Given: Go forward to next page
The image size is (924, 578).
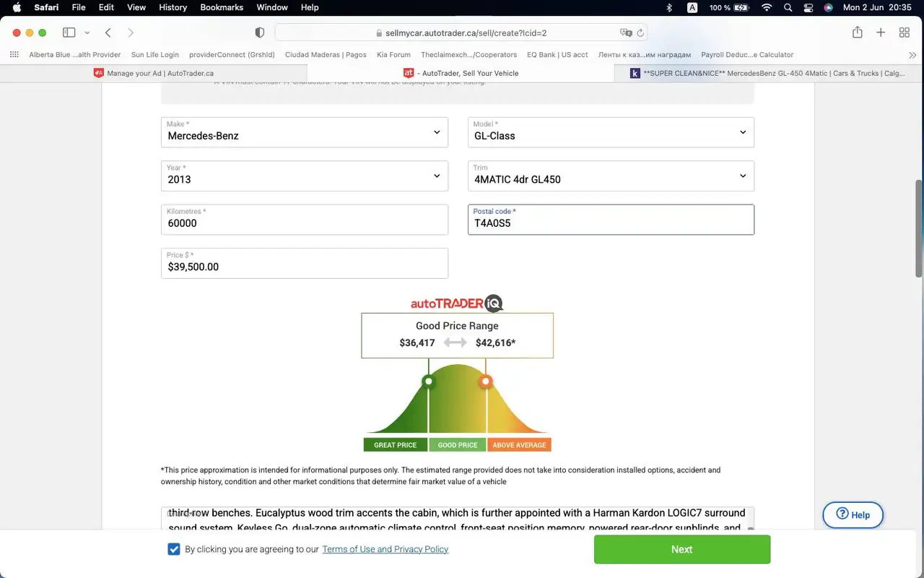Looking at the screenshot, I should [131, 33].
